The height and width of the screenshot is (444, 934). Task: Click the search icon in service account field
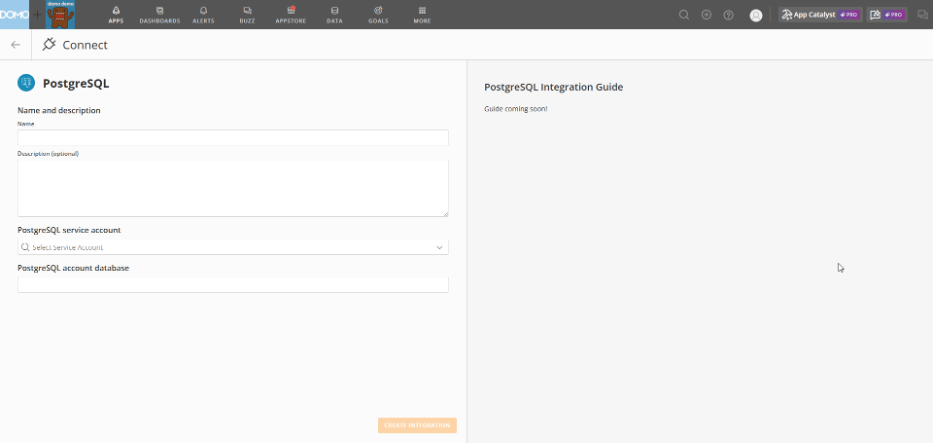(x=25, y=247)
